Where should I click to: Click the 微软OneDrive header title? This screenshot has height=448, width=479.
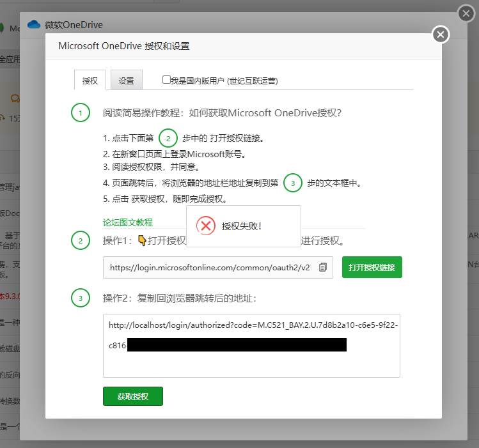74,25
